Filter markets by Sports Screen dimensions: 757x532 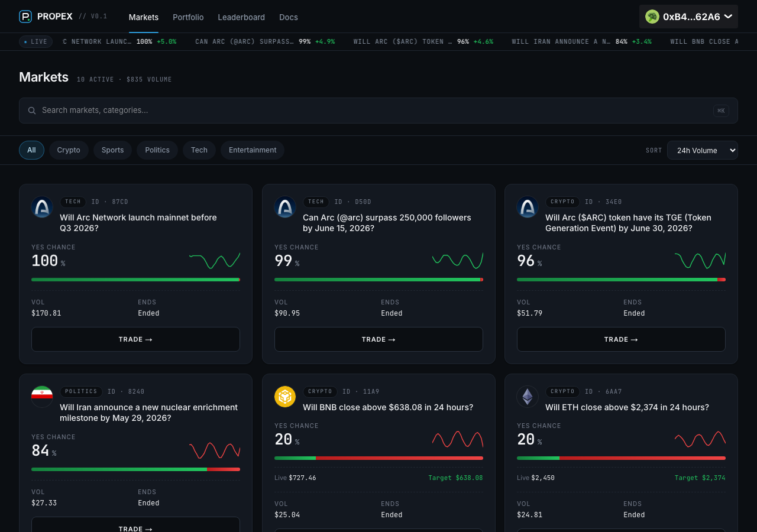(x=112, y=150)
